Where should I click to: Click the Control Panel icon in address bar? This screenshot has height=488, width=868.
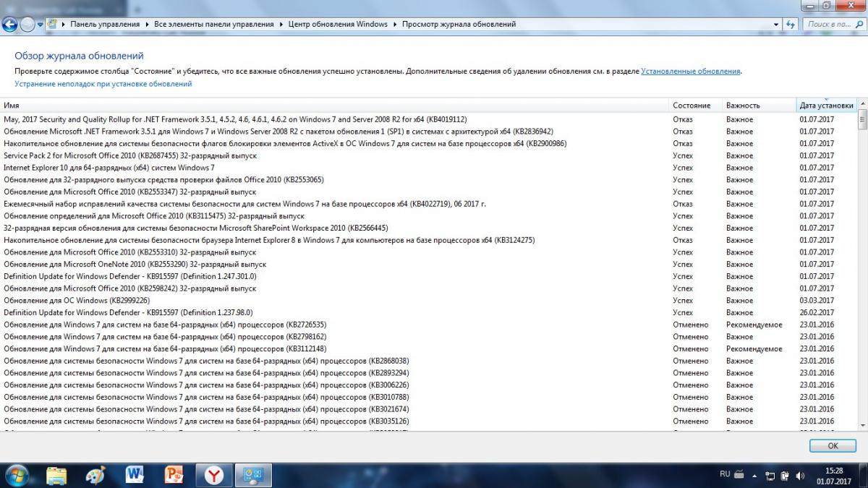click(x=53, y=24)
